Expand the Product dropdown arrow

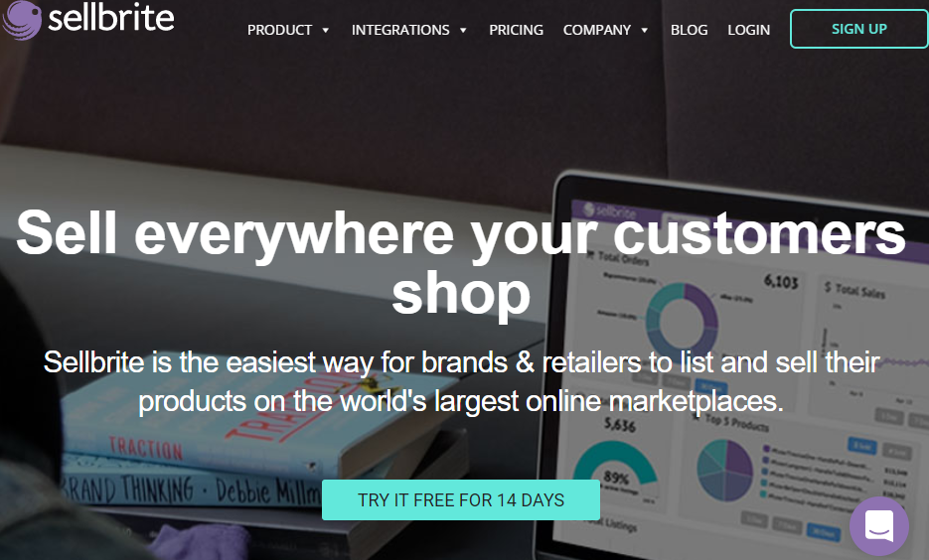click(325, 30)
